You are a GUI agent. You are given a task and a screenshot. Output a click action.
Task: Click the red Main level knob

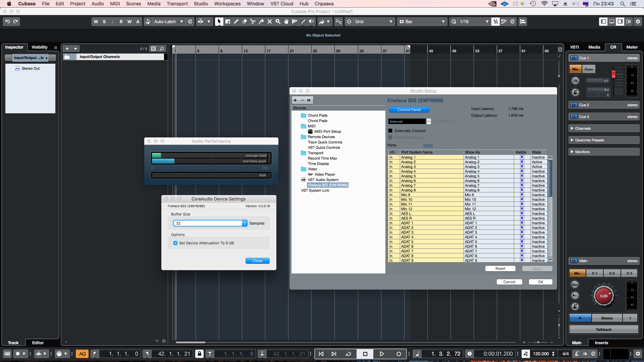point(604,296)
